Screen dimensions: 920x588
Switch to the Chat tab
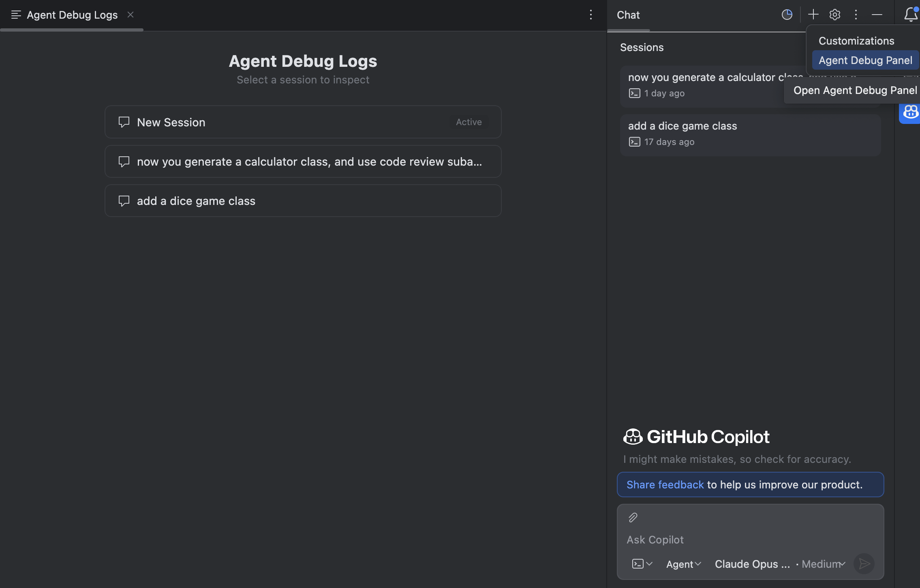click(628, 15)
